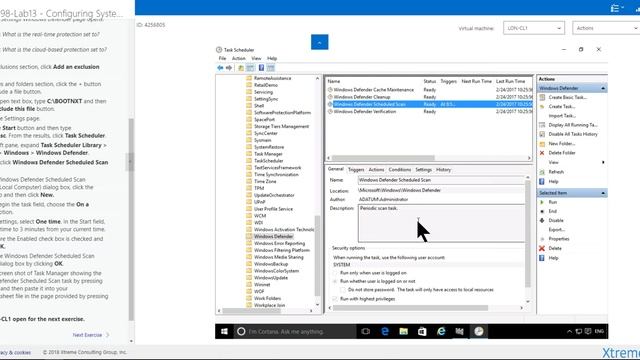Click the Up One Level folder toolbar icon
Screen dimensions: 640x360
click(x=241, y=68)
